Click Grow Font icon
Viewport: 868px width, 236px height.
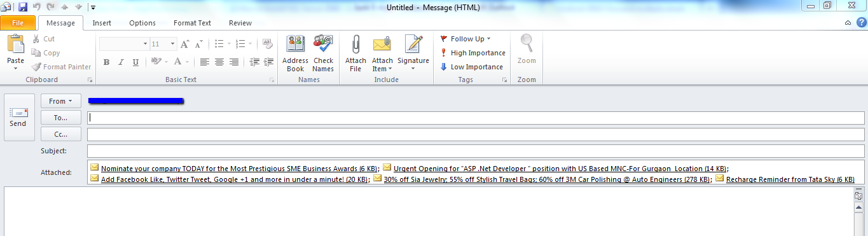[x=185, y=44]
